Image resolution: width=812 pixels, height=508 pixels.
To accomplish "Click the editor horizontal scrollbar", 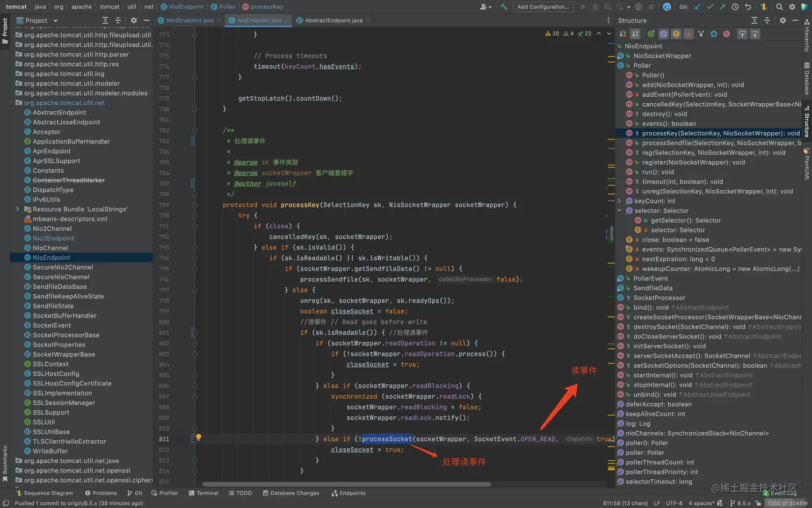I will [x=346, y=484].
